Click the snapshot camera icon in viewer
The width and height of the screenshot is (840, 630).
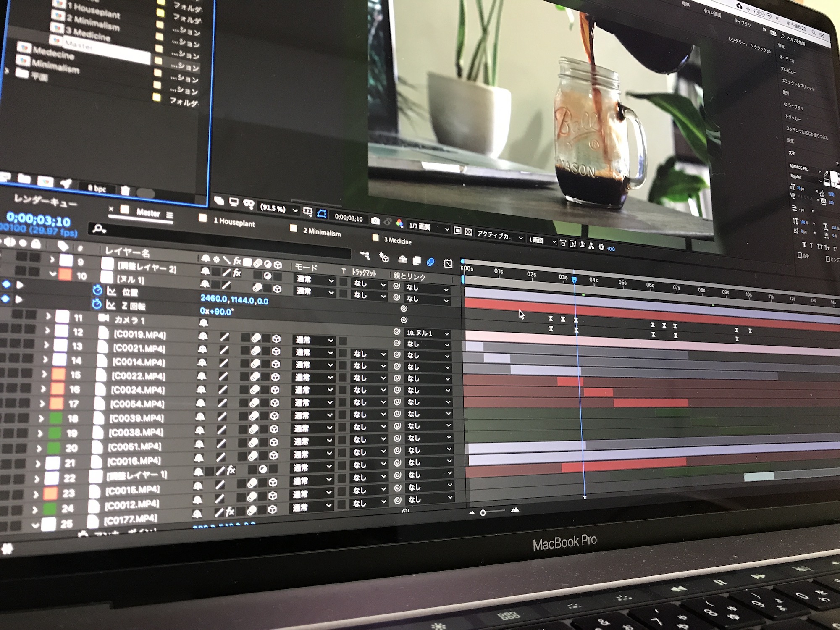pos(375,220)
